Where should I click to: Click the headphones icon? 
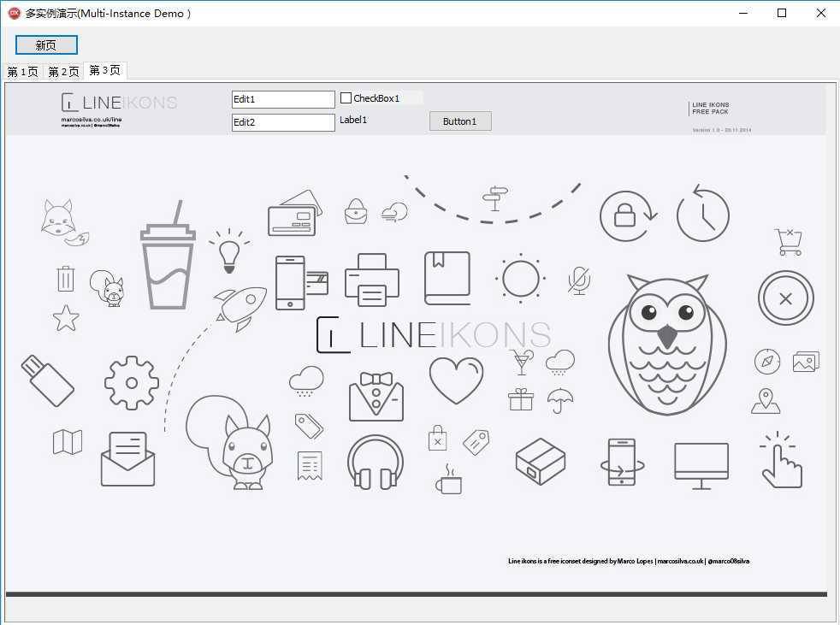[376, 463]
